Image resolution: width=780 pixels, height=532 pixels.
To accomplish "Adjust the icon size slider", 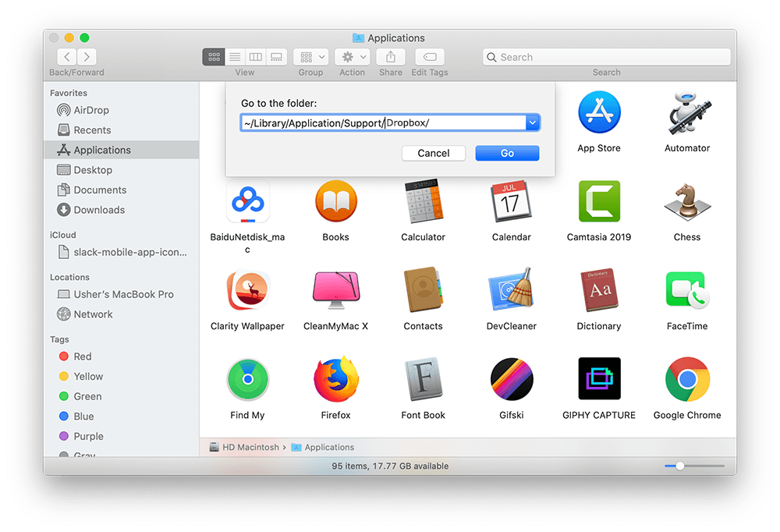I will pyautogui.click(x=680, y=466).
